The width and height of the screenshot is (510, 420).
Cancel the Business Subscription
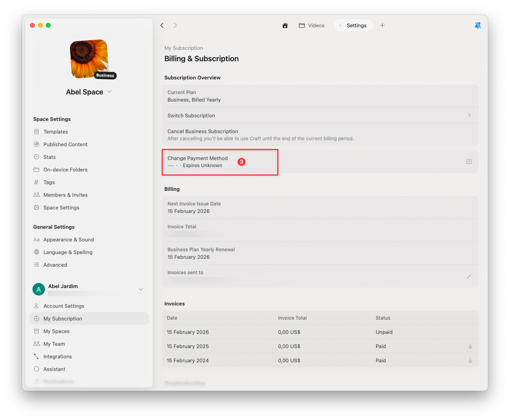[203, 131]
